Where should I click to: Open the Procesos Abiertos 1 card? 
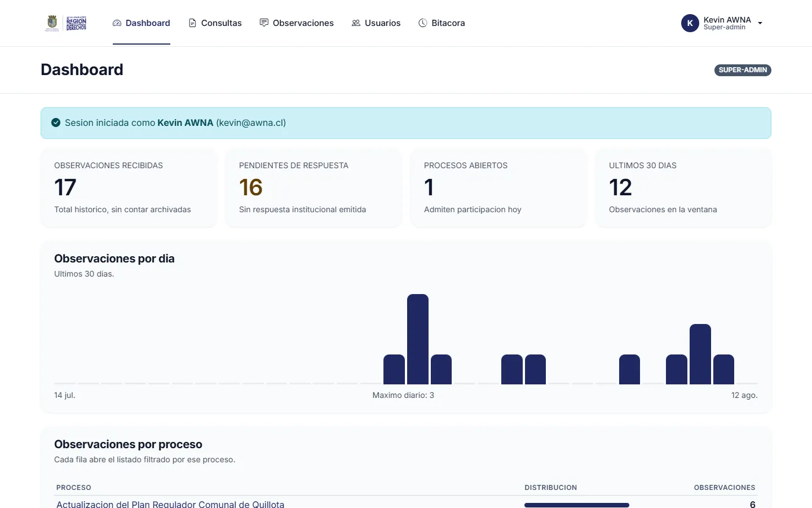click(498, 187)
